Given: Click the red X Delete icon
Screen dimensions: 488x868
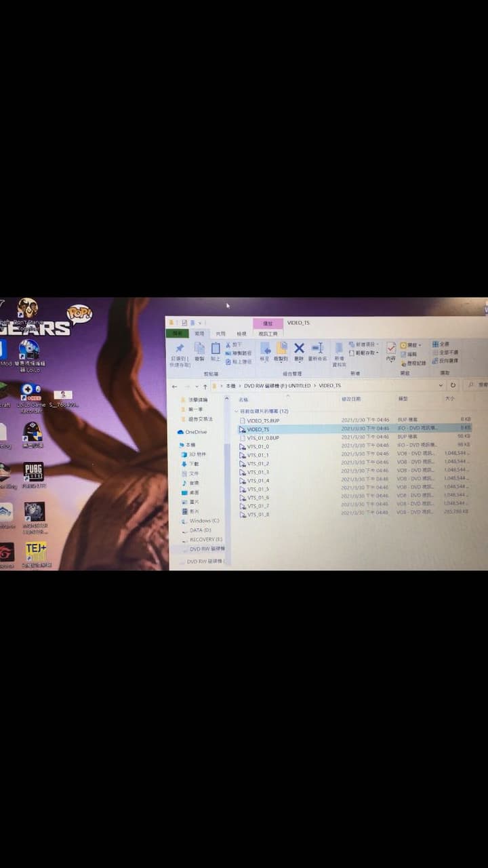Looking at the screenshot, I should coord(299,349).
